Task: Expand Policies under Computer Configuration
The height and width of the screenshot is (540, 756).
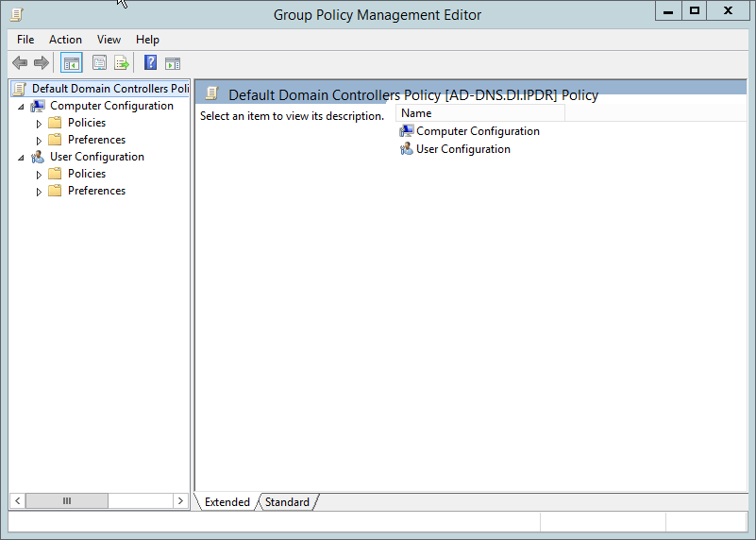Action: [x=39, y=124]
